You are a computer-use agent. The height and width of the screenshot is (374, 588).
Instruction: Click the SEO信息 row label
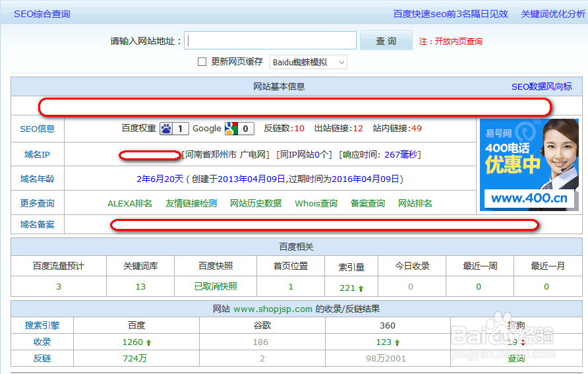click(x=37, y=129)
